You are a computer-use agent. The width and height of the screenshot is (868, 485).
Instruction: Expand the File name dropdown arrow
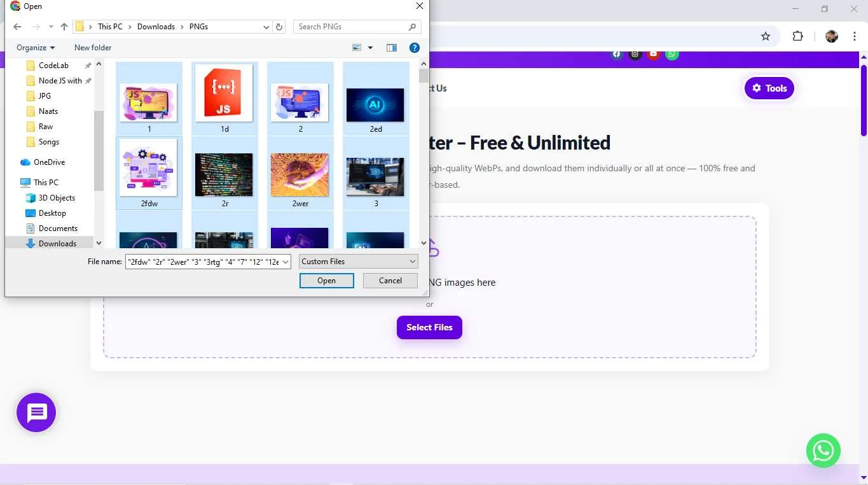pos(286,262)
